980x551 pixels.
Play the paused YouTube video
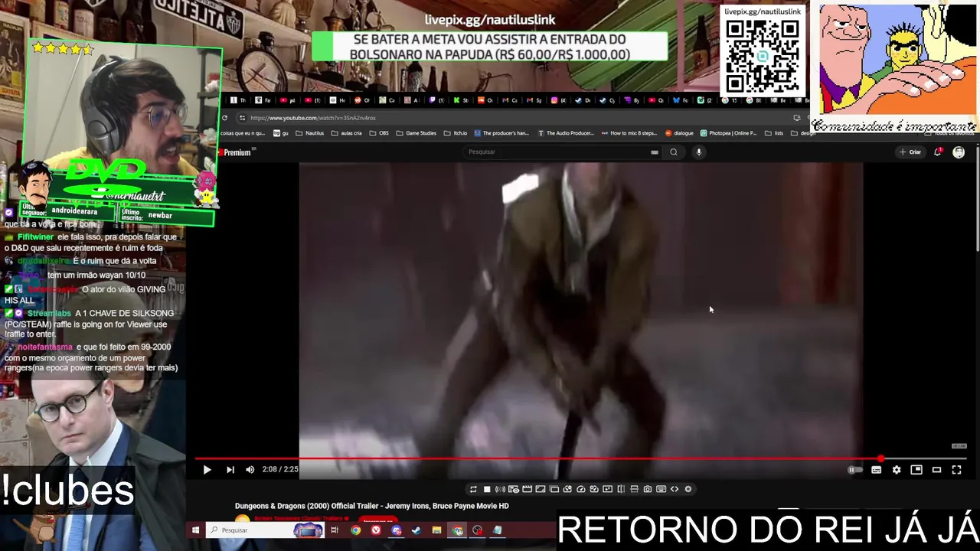pos(207,470)
